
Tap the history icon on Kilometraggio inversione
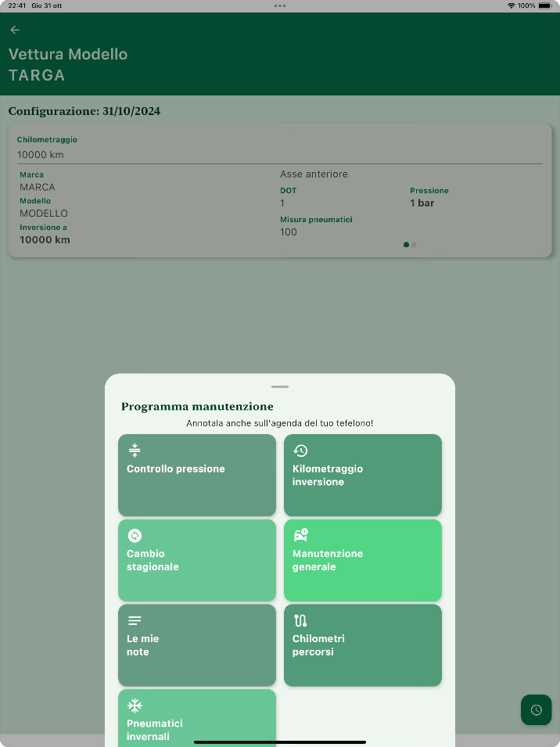pos(300,450)
